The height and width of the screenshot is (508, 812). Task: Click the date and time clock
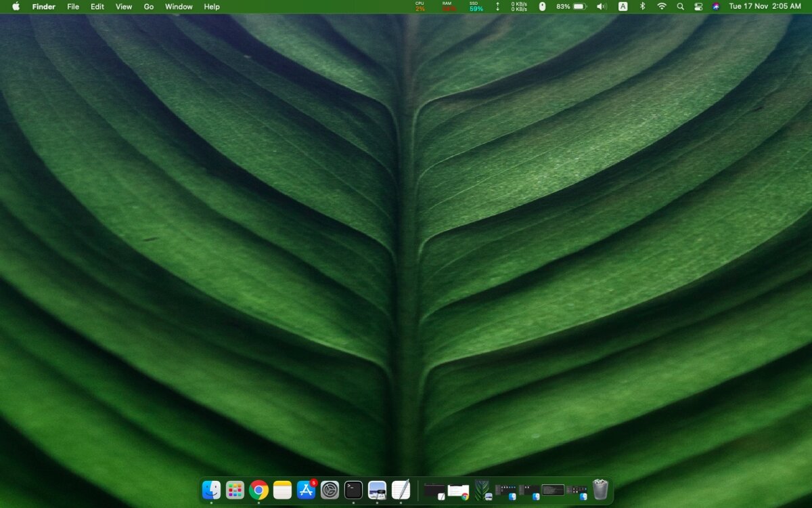tap(765, 6)
